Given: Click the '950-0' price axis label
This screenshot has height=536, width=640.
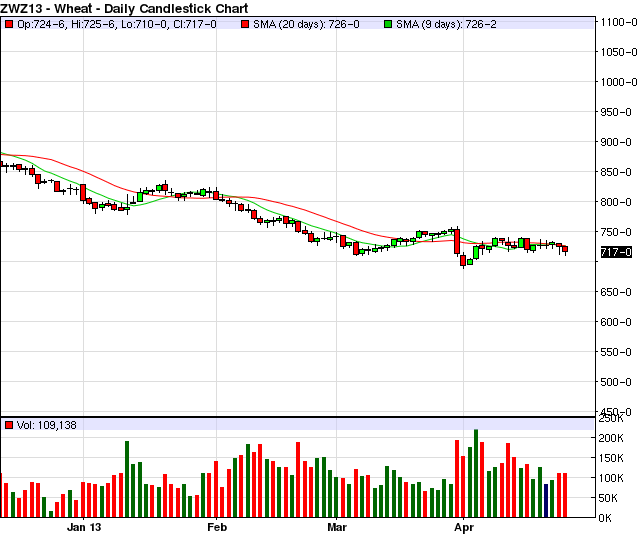Looking at the screenshot, I should 616,112.
